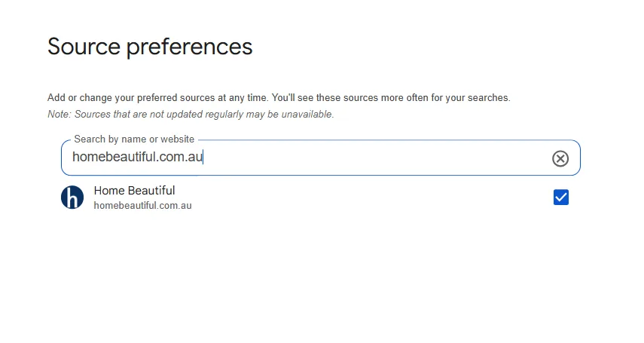Clear the search field with the X icon
The image size is (644, 343).
click(x=560, y=158)
